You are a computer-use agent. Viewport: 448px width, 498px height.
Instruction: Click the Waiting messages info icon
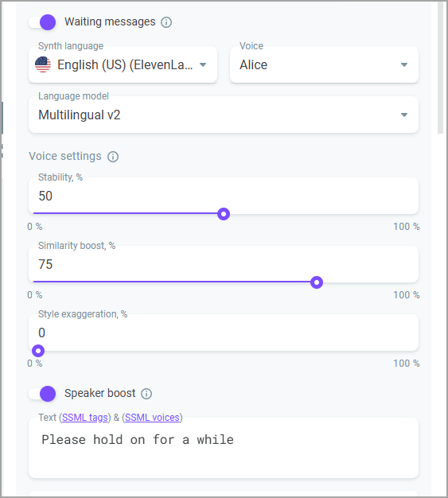[166, 22]
